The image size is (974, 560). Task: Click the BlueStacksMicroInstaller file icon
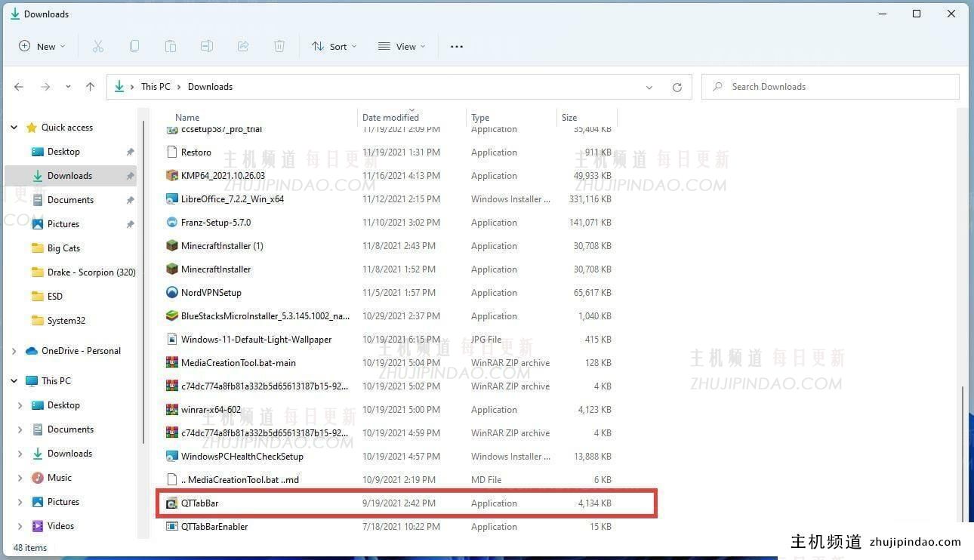point(172,316)
